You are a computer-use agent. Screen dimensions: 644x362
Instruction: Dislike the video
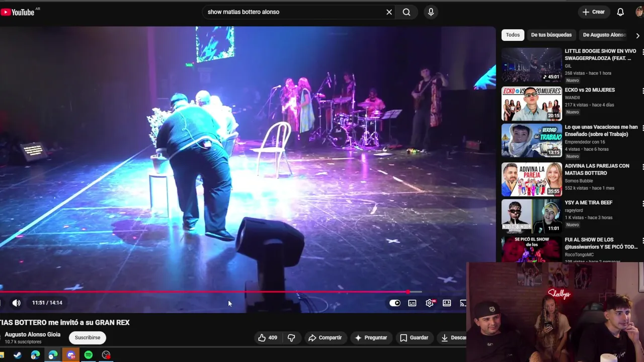(x=291, y=338)
